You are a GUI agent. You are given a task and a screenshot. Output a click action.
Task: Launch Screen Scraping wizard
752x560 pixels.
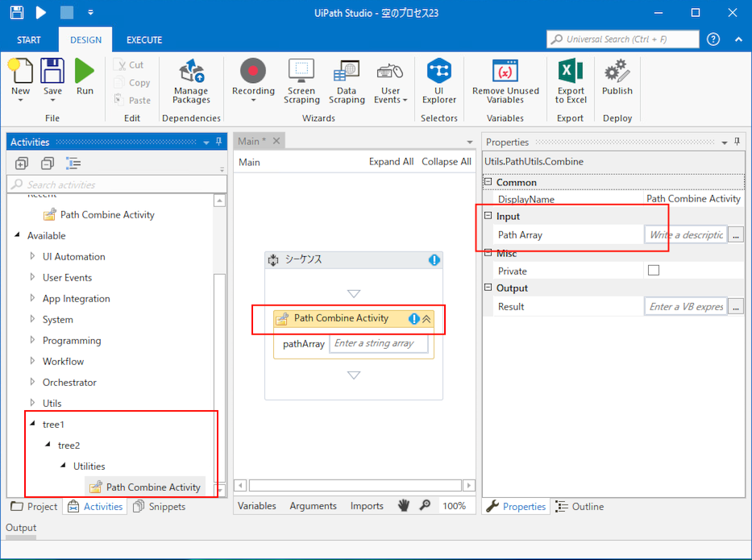coord(301,81)
